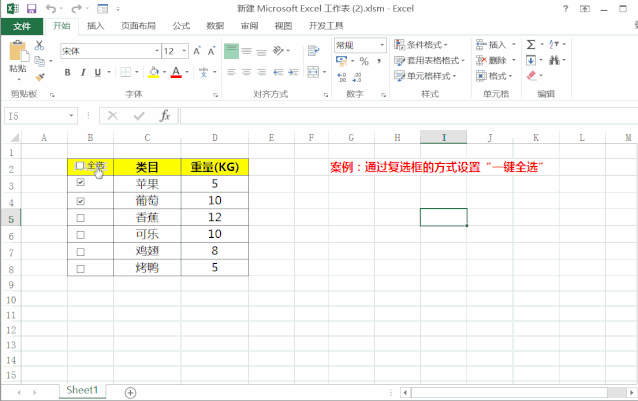Click in the formula bar input
Viewport: 638px width, 401px height.
tap(409, 116)
